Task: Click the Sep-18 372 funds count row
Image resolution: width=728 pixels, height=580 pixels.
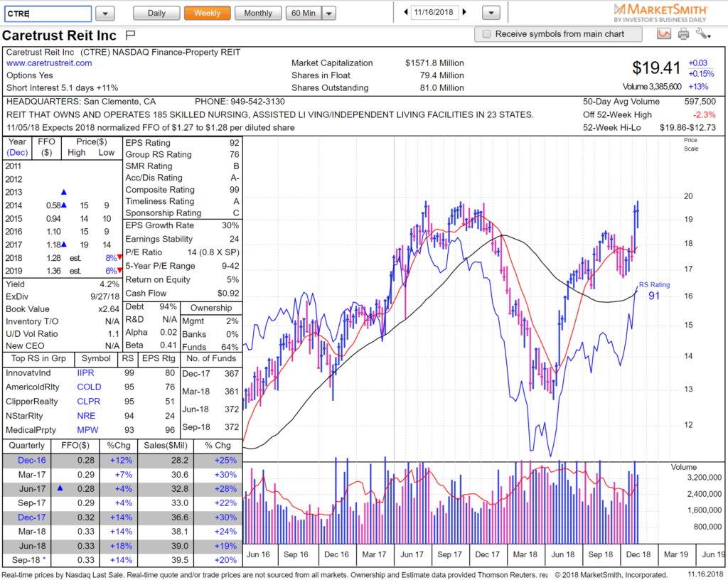Action: point(210,427)
